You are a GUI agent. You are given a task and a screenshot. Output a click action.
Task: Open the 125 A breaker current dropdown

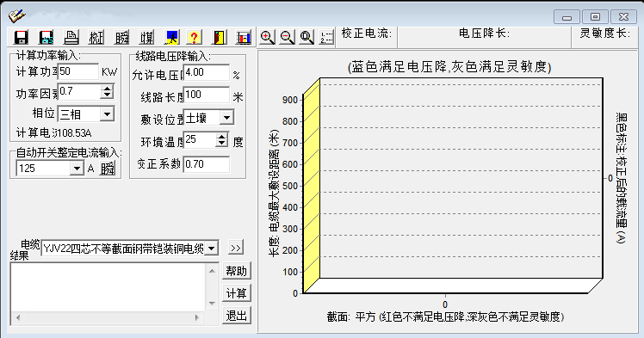click(77, 169)
